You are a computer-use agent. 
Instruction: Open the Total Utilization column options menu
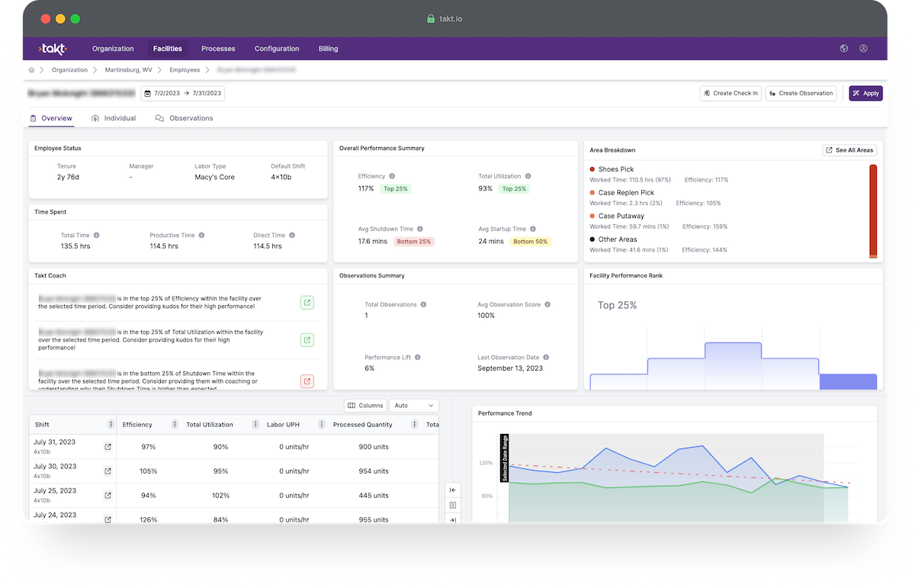coord(255,425)
